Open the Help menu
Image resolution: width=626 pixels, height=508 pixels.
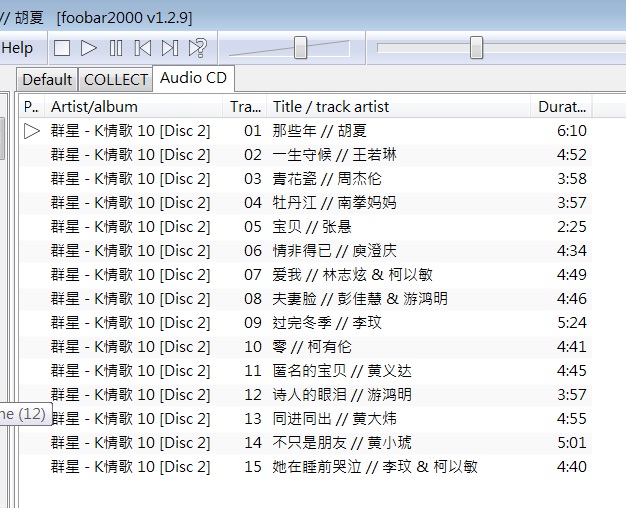coord(17,48)
